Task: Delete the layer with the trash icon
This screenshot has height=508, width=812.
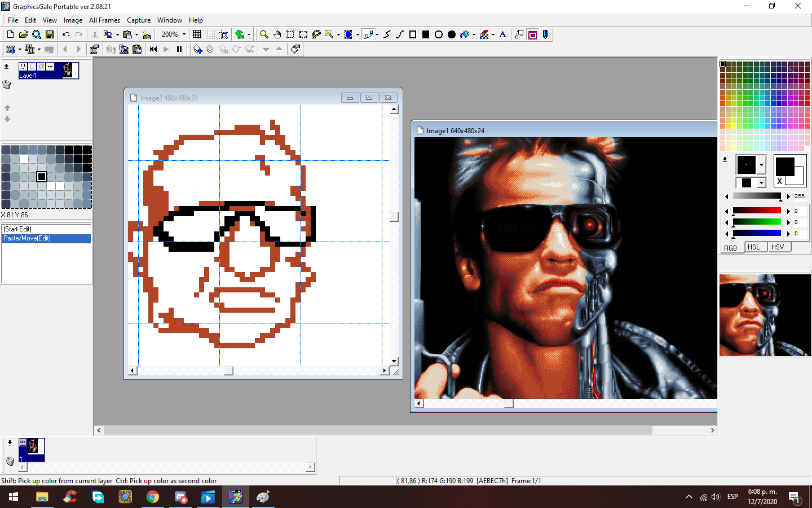Action: point(7,85)
